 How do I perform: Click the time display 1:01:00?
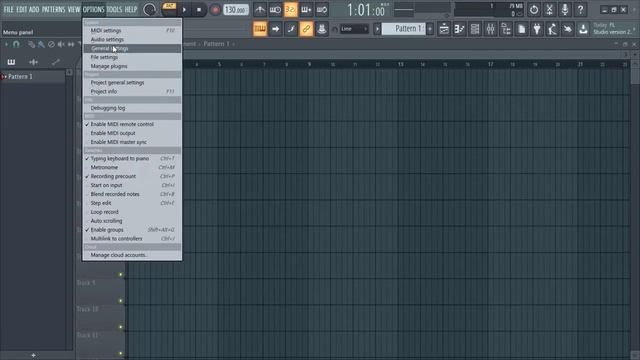[x=366, y=10]
